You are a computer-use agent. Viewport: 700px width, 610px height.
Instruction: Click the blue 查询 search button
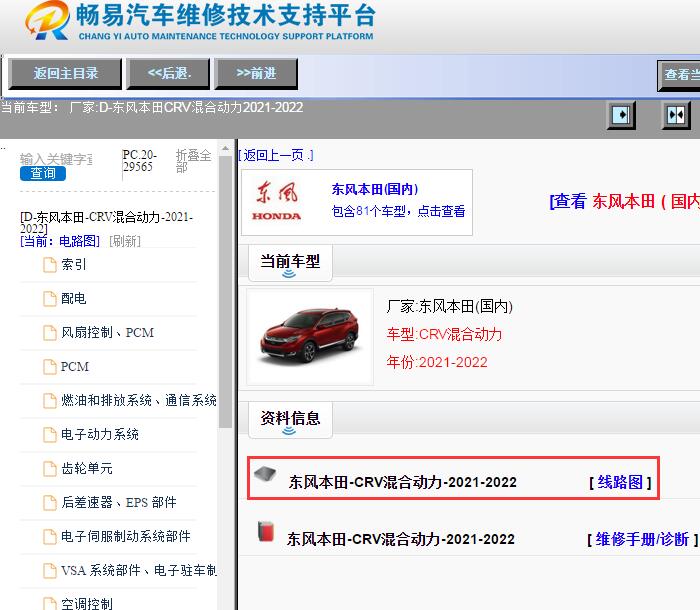43,173
